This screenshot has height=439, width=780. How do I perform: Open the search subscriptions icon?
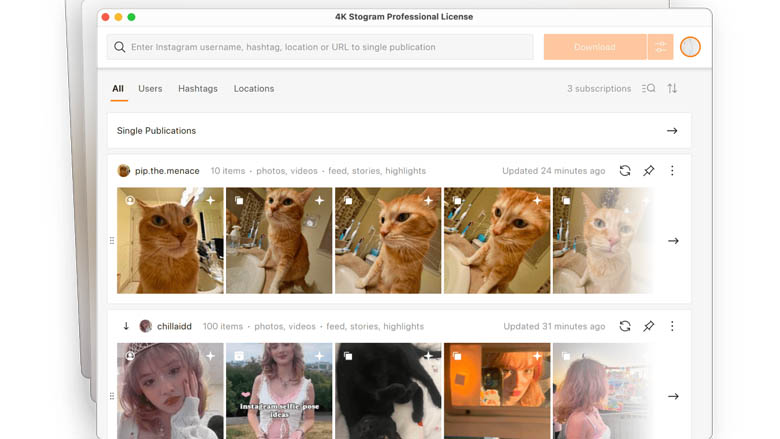[x=648, y=89]
